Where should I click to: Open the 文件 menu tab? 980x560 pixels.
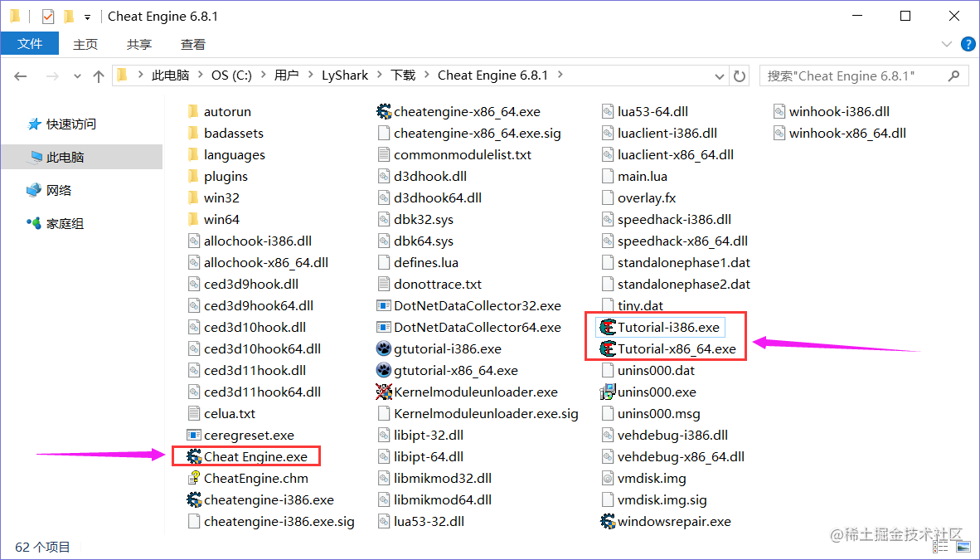coord(29,44)
